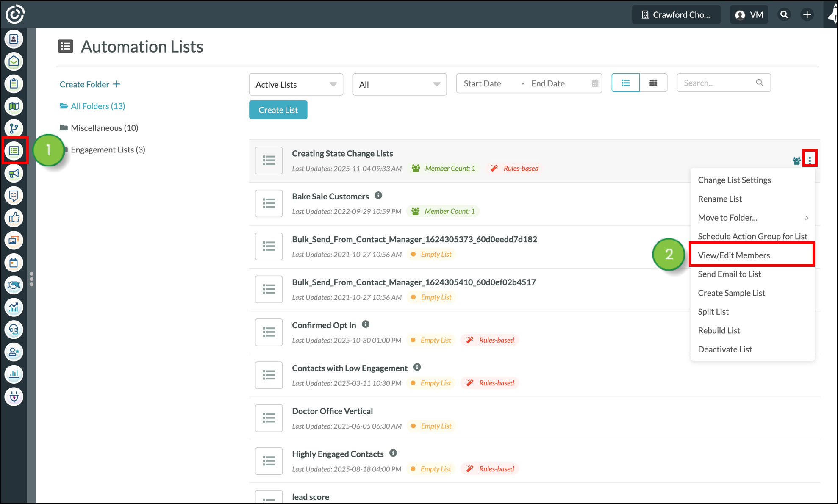Click the members icon beside the three-dot menu
Screen dimensions: 838x504
[796, 161]
